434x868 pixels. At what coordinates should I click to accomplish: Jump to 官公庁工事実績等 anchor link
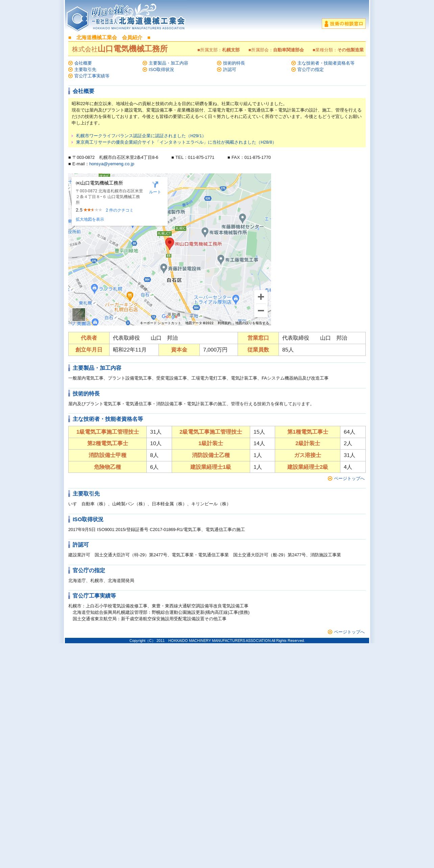pyautogui.click(x=92, y=76)
